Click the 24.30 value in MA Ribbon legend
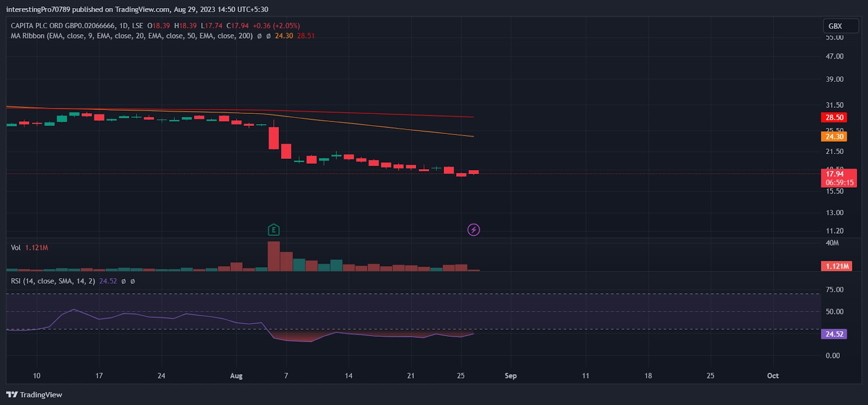Screen dimensions: 868x405 pos(284,36)
